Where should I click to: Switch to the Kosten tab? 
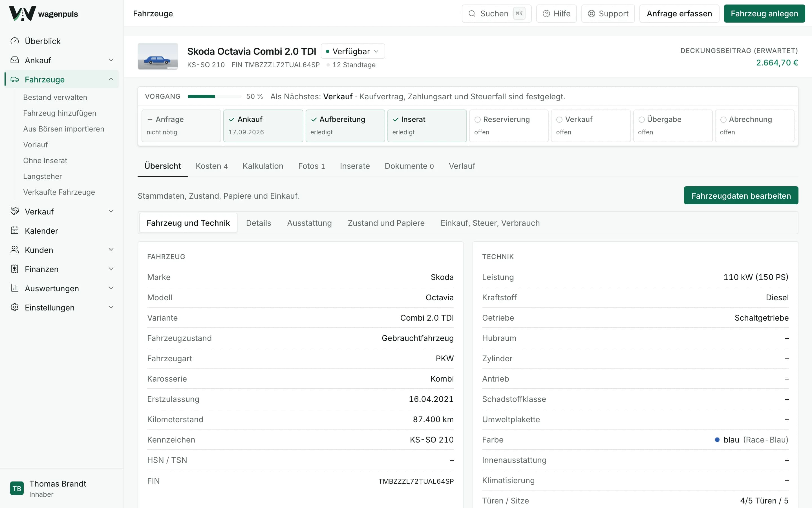212,166
